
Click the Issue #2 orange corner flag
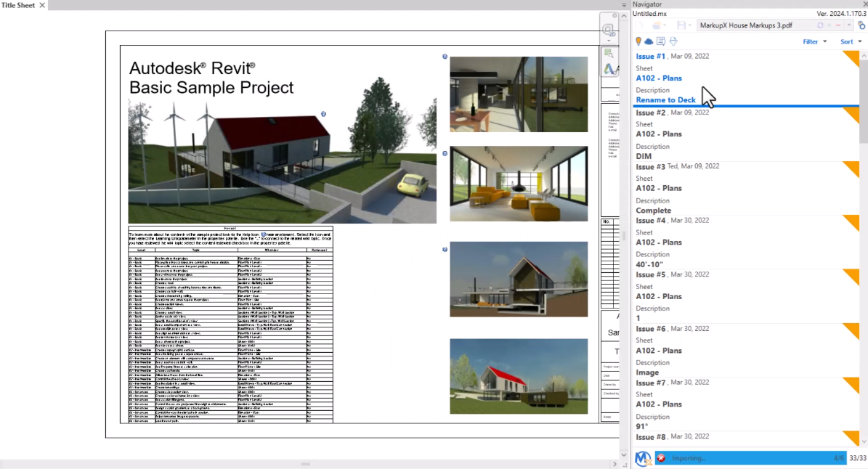pos(852,115)
